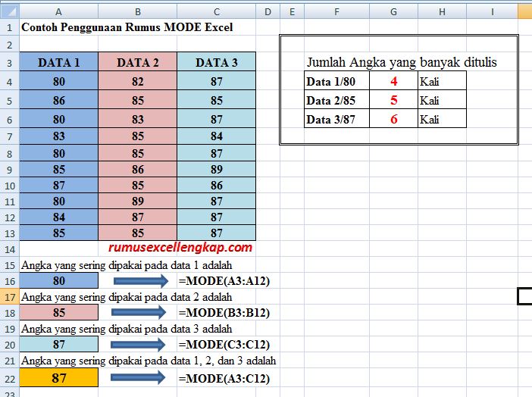Select column B header

point(138,12)
